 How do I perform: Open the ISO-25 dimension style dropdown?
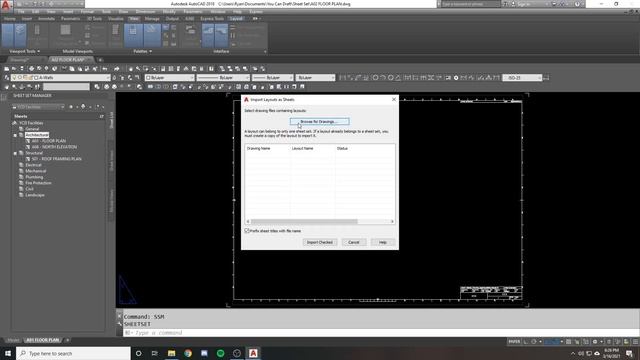coord(522,78)
